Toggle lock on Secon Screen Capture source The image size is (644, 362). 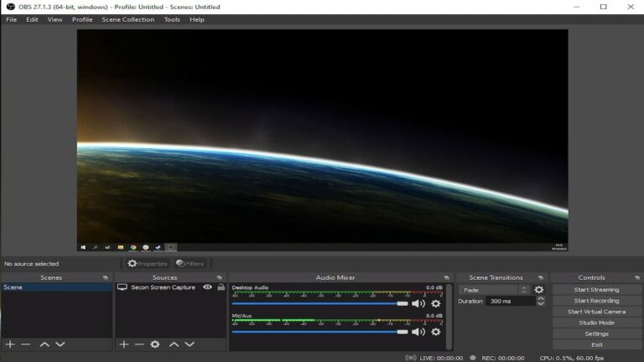(x=221, y=287)
